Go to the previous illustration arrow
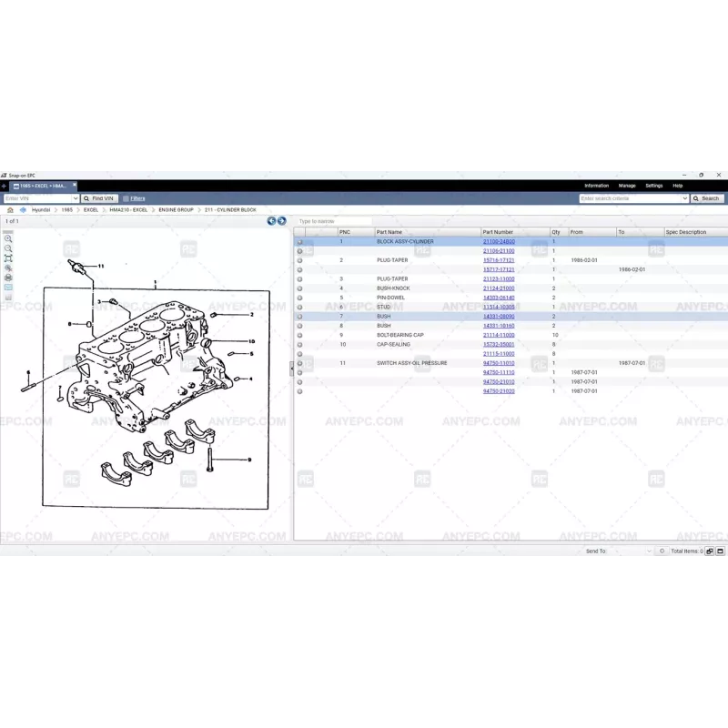728x728 pixels. pyautogui.click(x=271, y=221)
